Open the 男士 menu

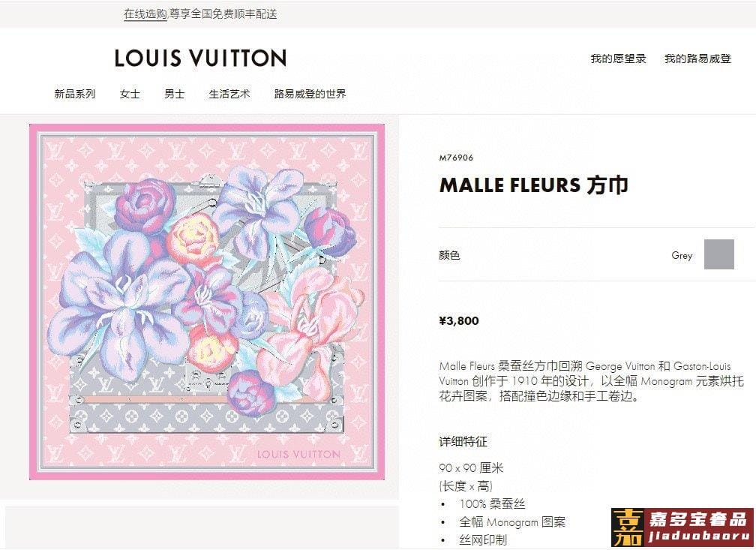point(175,94)
